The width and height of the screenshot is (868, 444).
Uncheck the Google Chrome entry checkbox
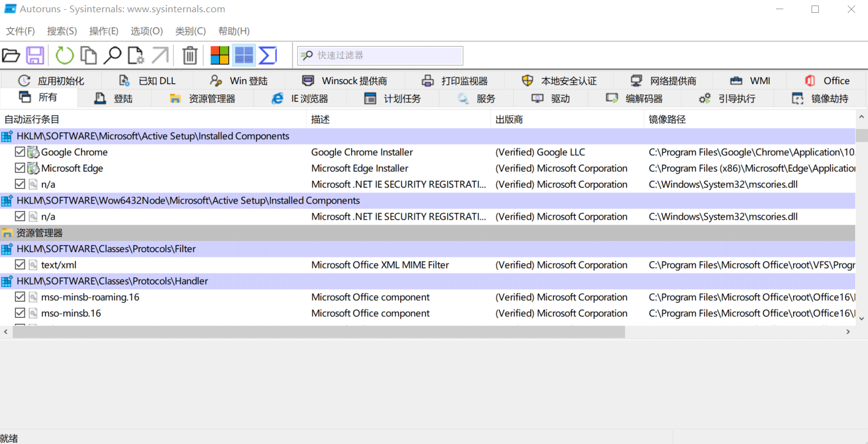[20, 152]
